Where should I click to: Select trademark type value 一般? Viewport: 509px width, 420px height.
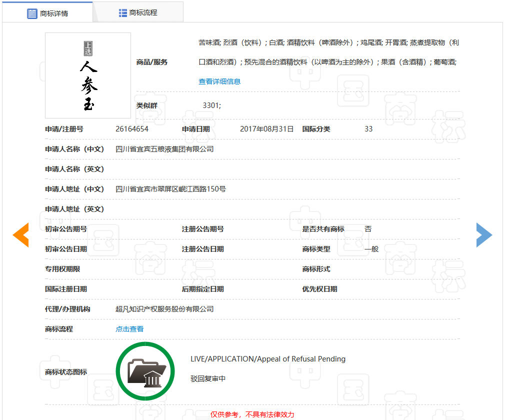click(x=371, y=249)
